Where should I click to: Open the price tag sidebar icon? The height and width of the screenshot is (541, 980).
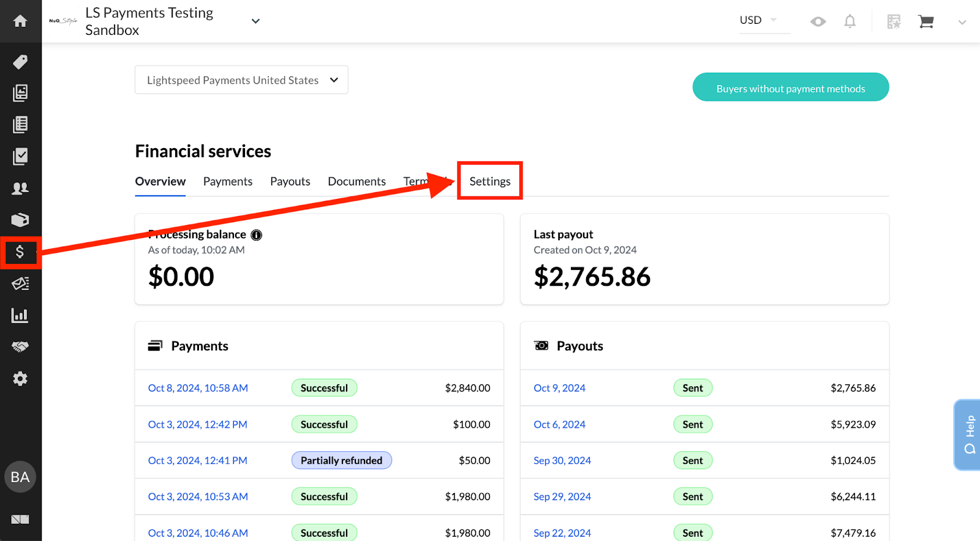(20, 62)
